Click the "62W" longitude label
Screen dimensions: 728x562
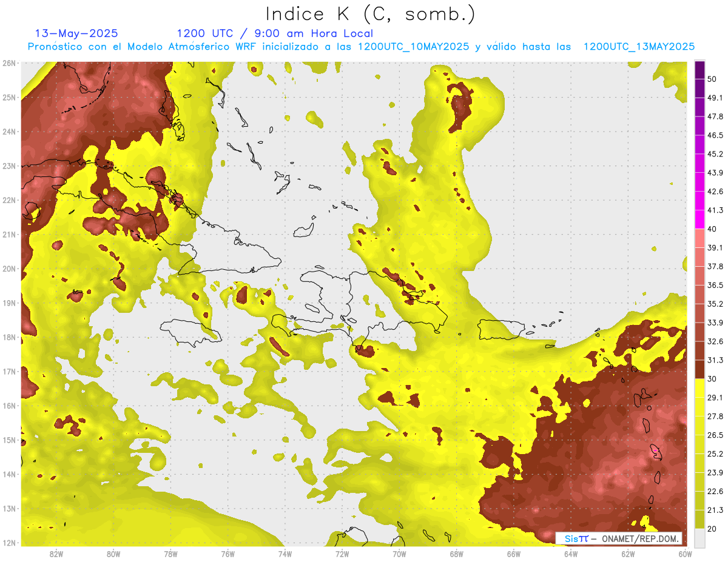tap(628, 554)
